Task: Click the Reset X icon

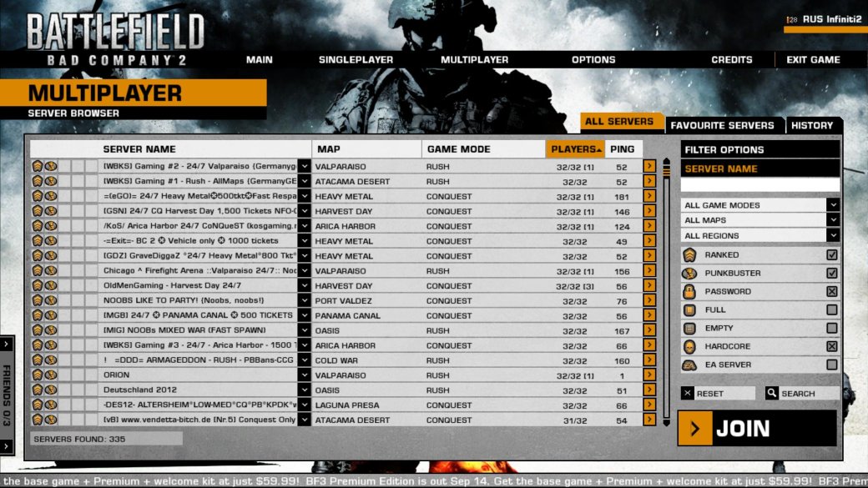Action: click(688, 393)
